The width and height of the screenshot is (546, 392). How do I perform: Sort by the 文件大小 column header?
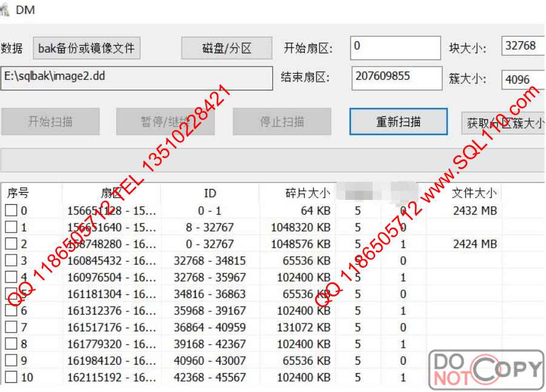(x=474, y=193)
